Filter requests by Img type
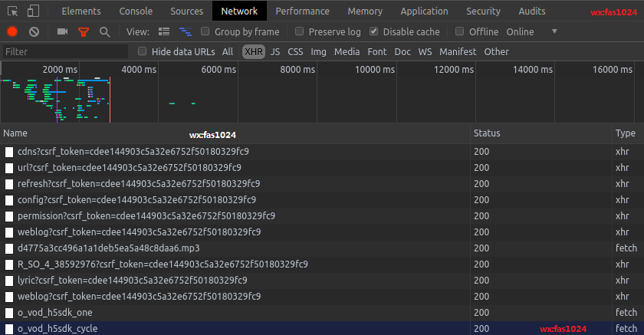Viewport: 644px width, 335px height. (318, 51)
